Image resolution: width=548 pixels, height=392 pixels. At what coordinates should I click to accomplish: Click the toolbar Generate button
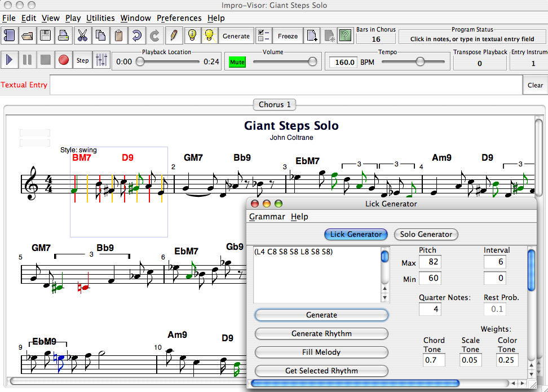(236, 36)
